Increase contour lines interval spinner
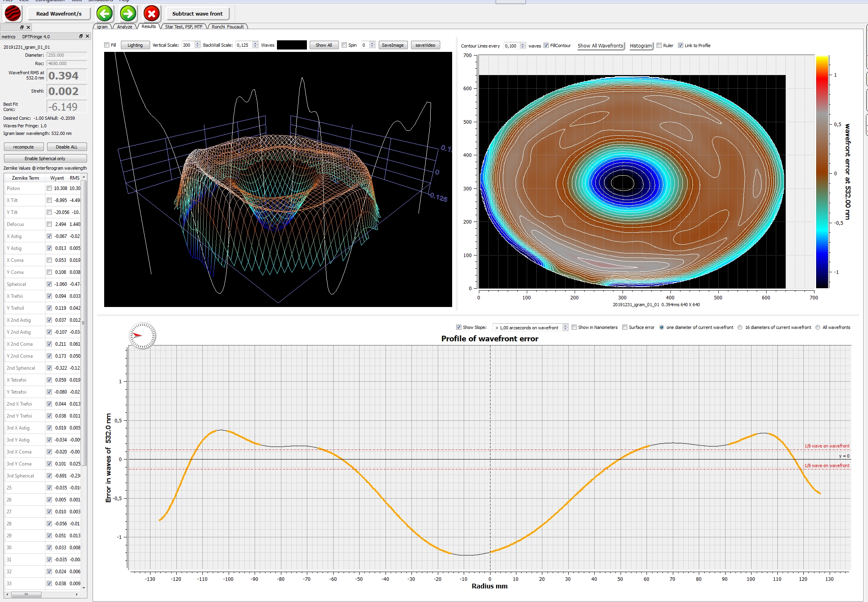The width and height of the screenshot is (868, 602). pos(522,44)
